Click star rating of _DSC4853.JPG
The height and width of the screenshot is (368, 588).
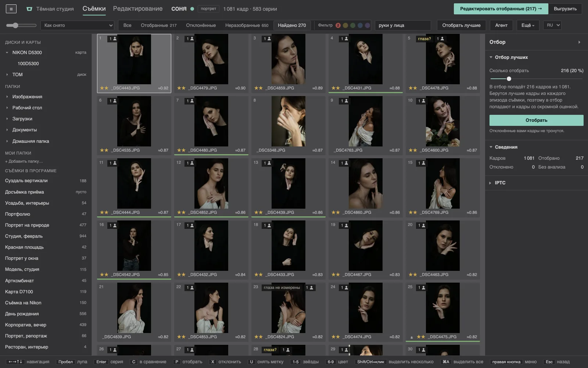182,337
